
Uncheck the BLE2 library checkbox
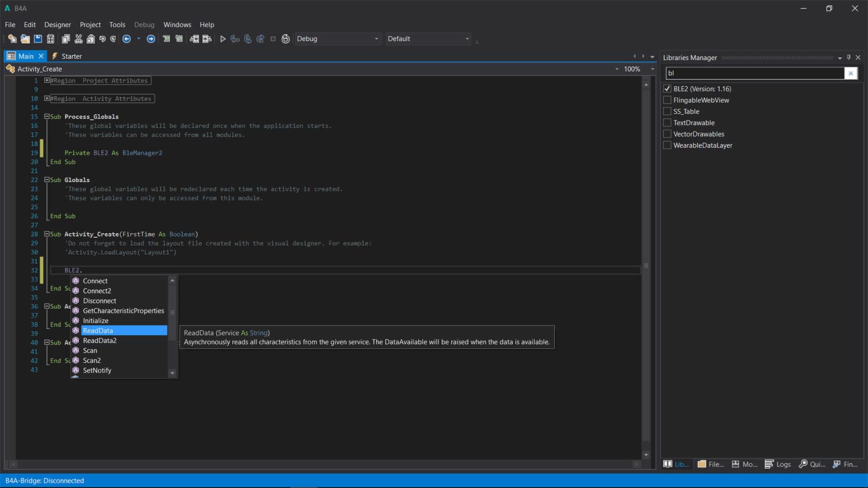pos(667,89)
